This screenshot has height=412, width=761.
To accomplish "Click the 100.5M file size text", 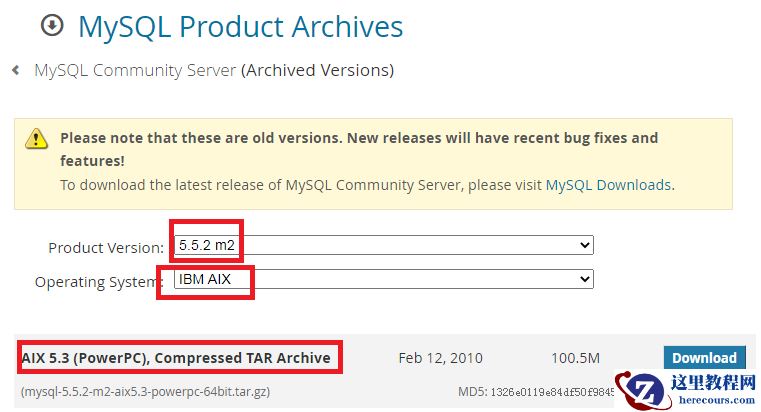I will pyautogui.click(x=575, y=358).
